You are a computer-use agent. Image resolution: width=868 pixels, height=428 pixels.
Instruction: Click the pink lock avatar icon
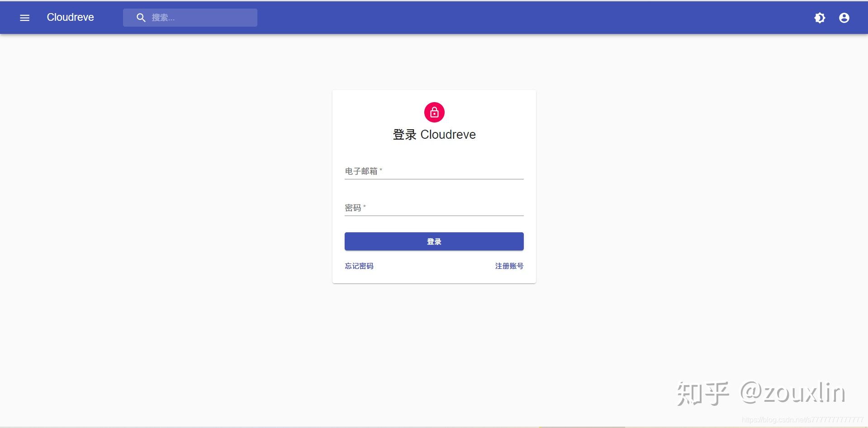pos(434,112)
